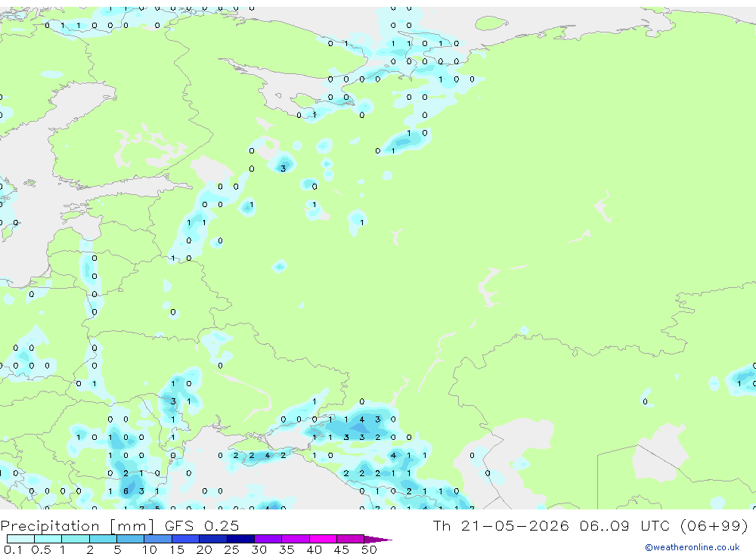Choose the 20–25 mm legend color box

coord(213,539)
